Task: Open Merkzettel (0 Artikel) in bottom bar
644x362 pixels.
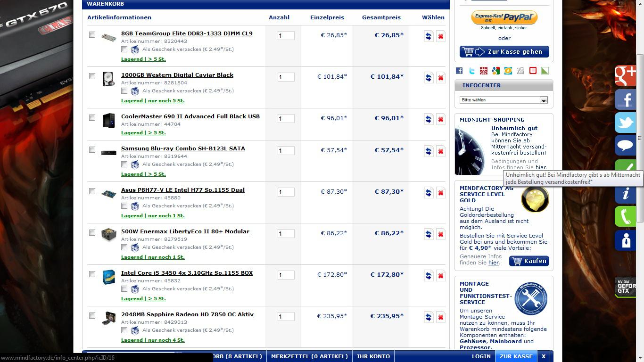Action: (309, 356)
